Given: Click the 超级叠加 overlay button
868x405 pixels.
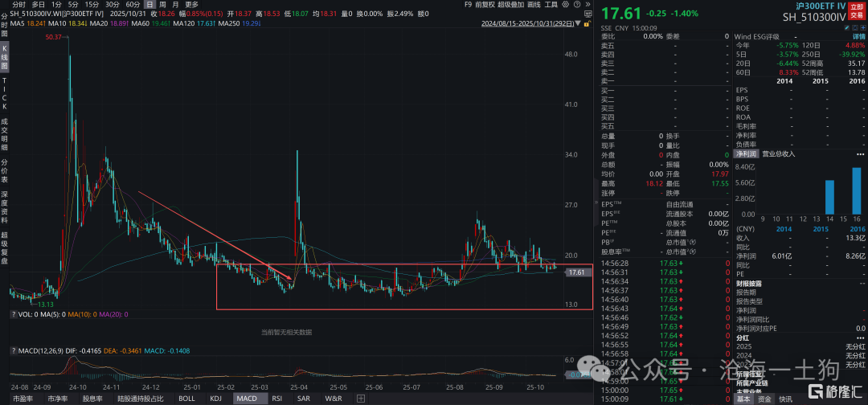Looking at the screenshot, I should (x=533, y=4).
